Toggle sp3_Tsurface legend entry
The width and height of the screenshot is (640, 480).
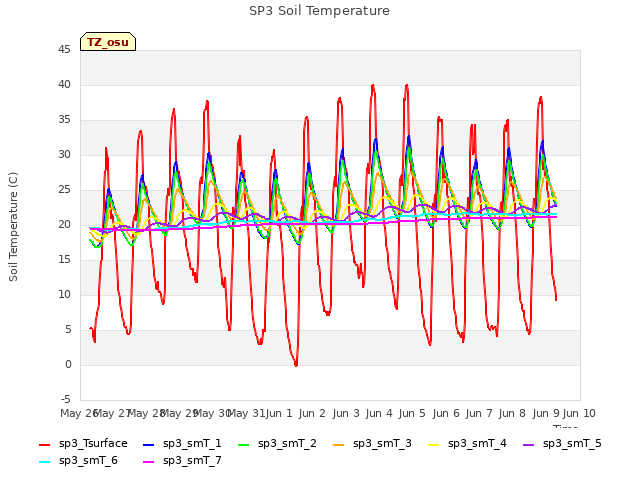coord(83,444)
